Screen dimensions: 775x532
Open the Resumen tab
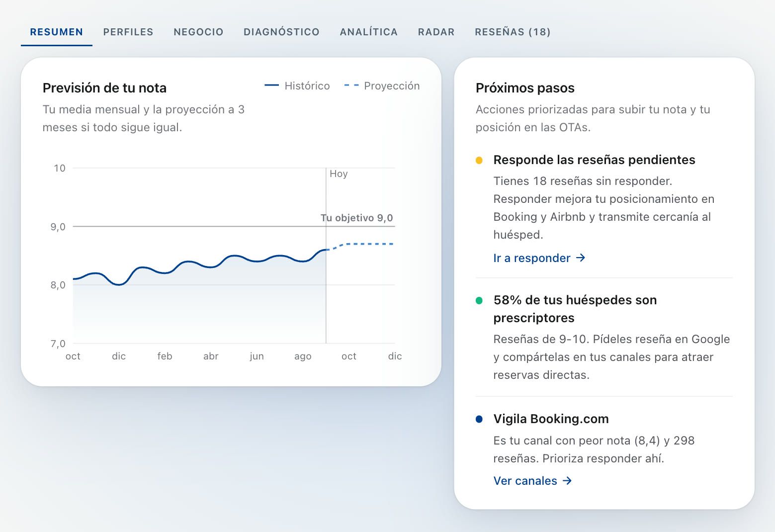[57, 32]
